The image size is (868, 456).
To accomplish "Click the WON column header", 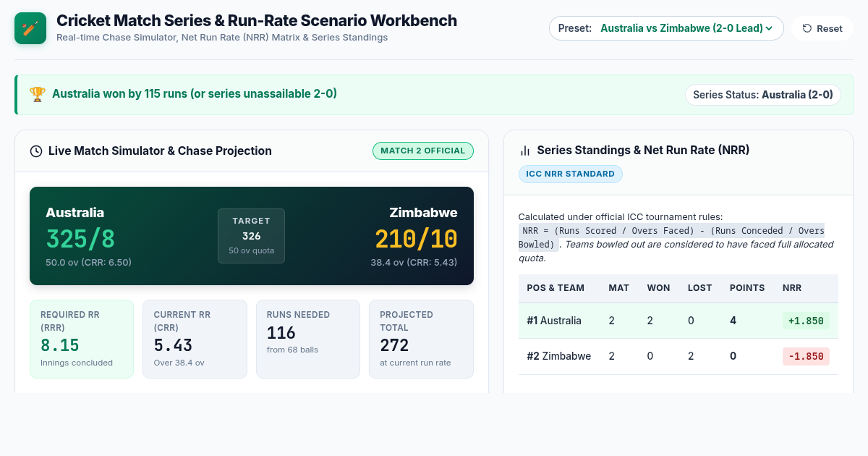I will (658, 288).
